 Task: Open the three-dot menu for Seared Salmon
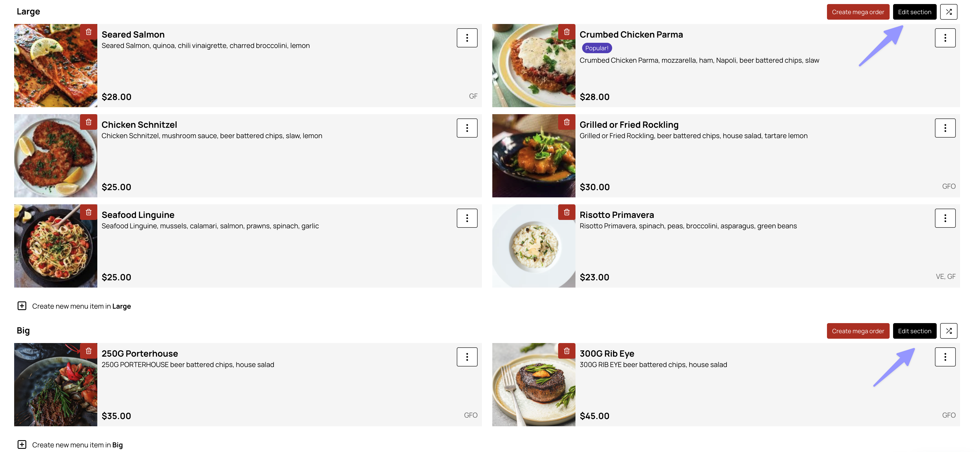coord(467,38)
